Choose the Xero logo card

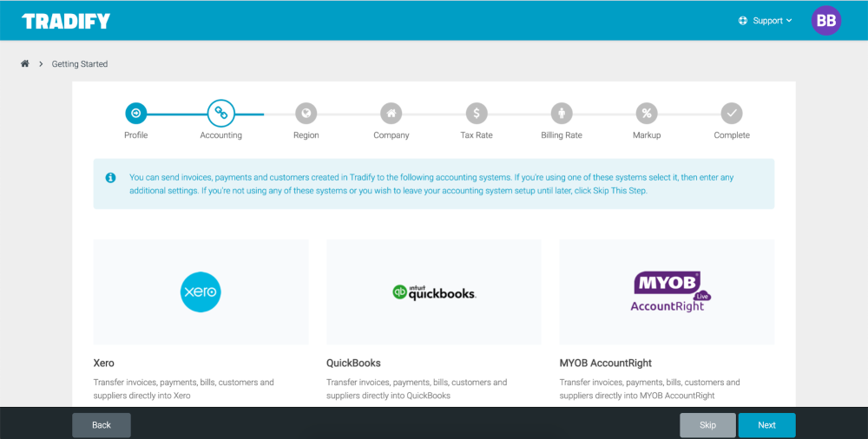pos(201,292)
